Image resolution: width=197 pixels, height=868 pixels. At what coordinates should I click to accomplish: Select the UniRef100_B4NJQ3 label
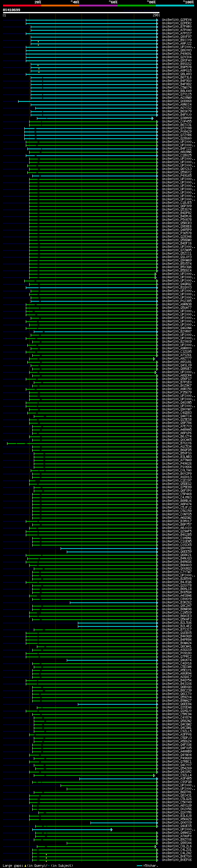click(177, 558)
